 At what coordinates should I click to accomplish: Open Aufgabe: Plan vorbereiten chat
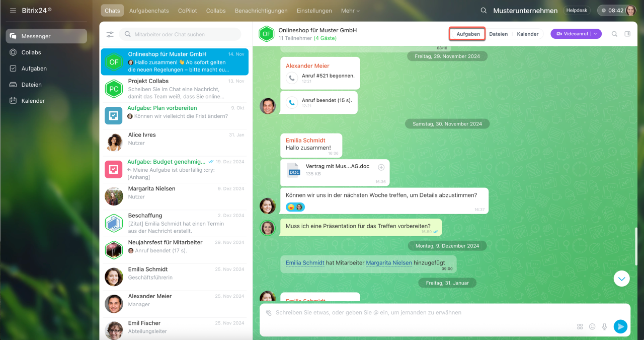coord(175,115)
